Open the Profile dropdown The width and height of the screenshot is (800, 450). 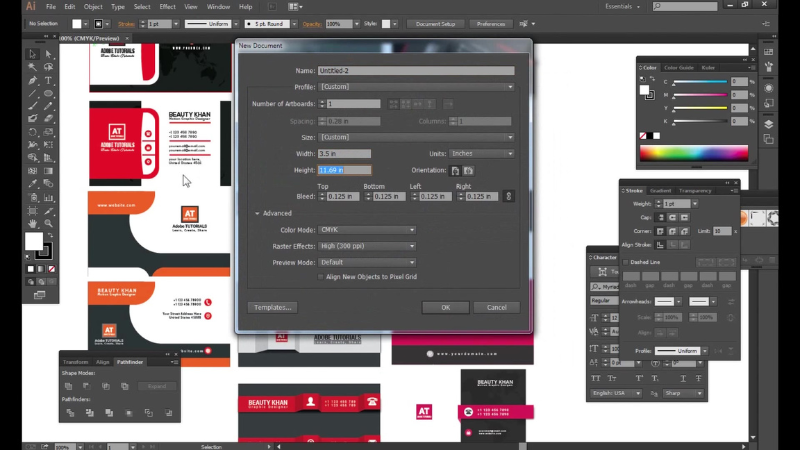click(x=416, y=87)
